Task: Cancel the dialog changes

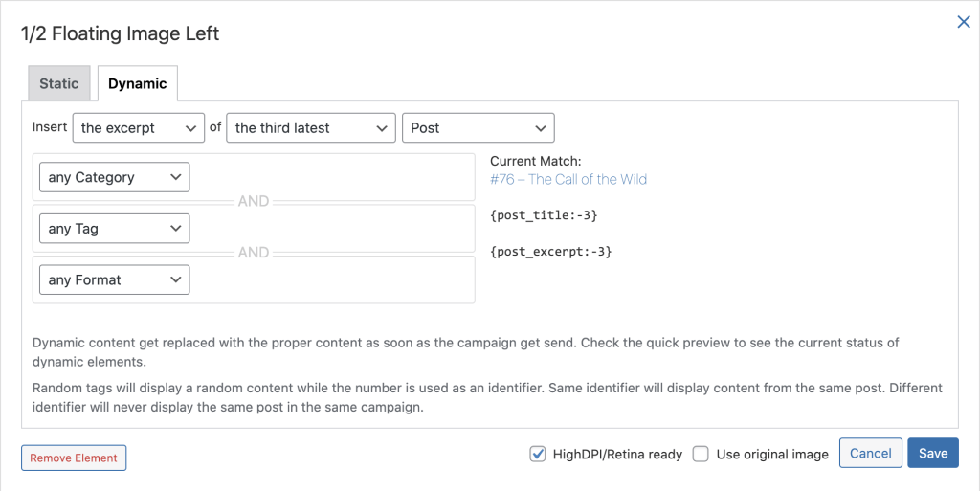Action: point(870,453)
